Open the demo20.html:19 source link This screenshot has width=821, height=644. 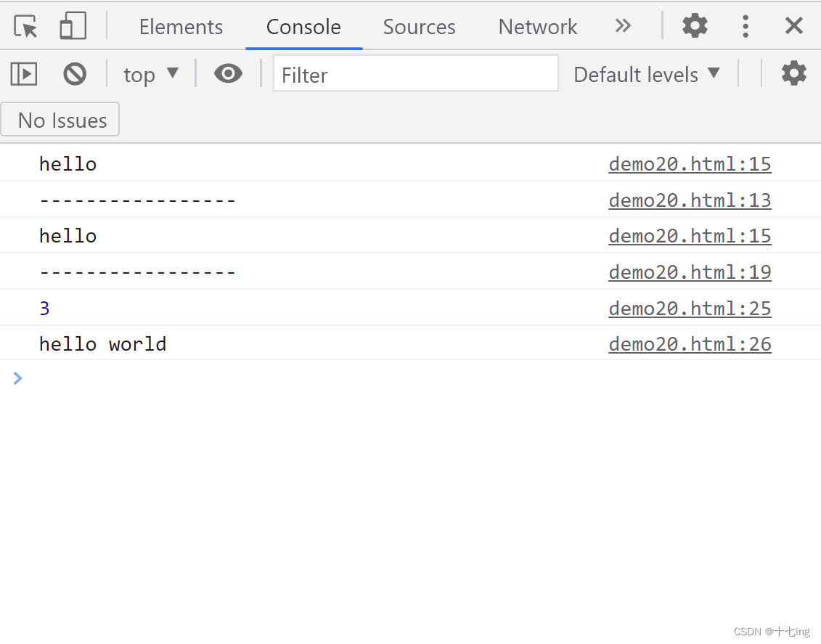click(690, 272)
